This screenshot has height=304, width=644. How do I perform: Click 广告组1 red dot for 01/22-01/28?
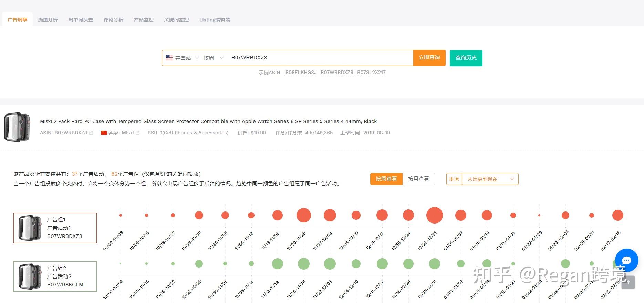point(539,215)
